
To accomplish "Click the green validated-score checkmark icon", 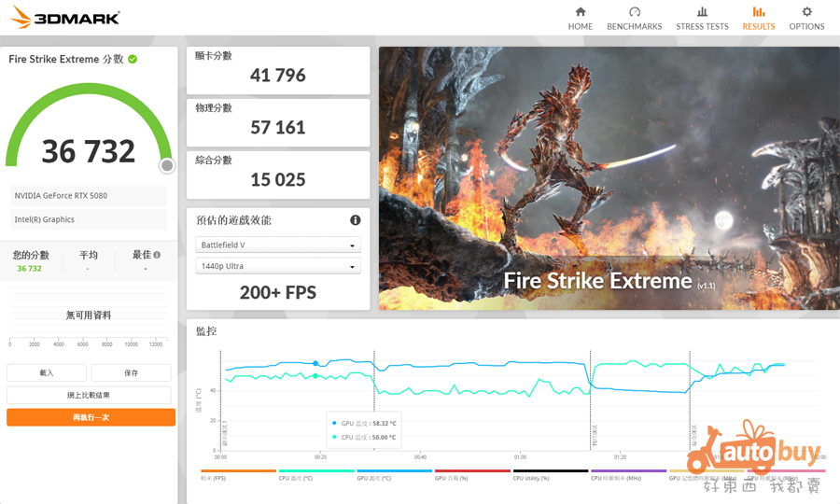I will click(133, 59).
